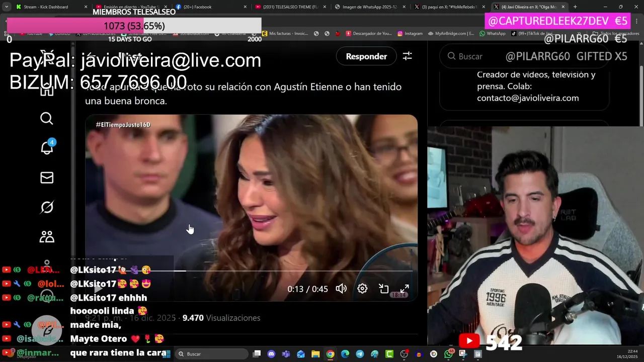Open a new browser tab with plus button

(x=575, y=7)
